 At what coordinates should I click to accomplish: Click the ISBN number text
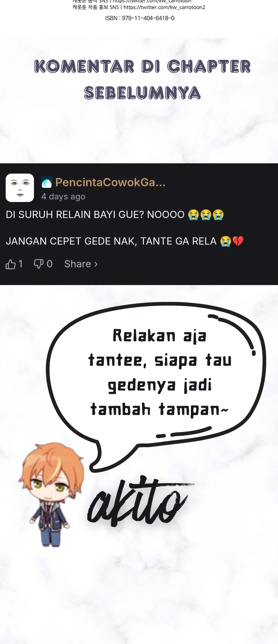tap(140, 18)
